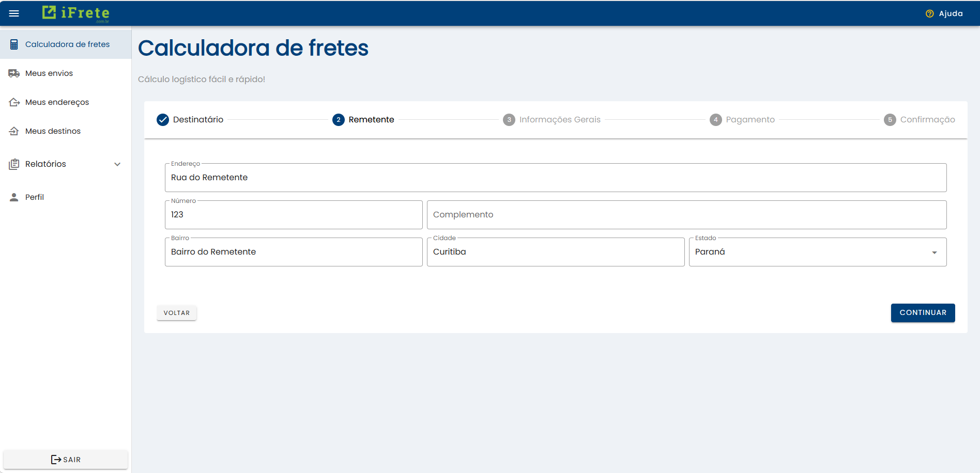Click the VOLTAR button
980x473 pixels.
tap(176, 312)
